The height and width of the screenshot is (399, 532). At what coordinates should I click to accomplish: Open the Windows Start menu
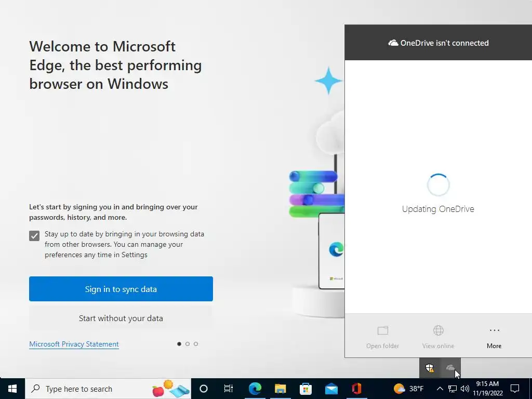[x=12, y=389]
